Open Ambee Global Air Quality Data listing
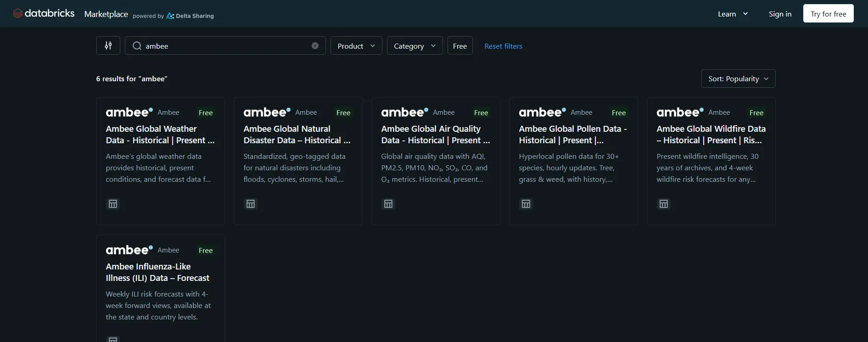This screenshot has height=342, width=868. click(x=436, y=135)
